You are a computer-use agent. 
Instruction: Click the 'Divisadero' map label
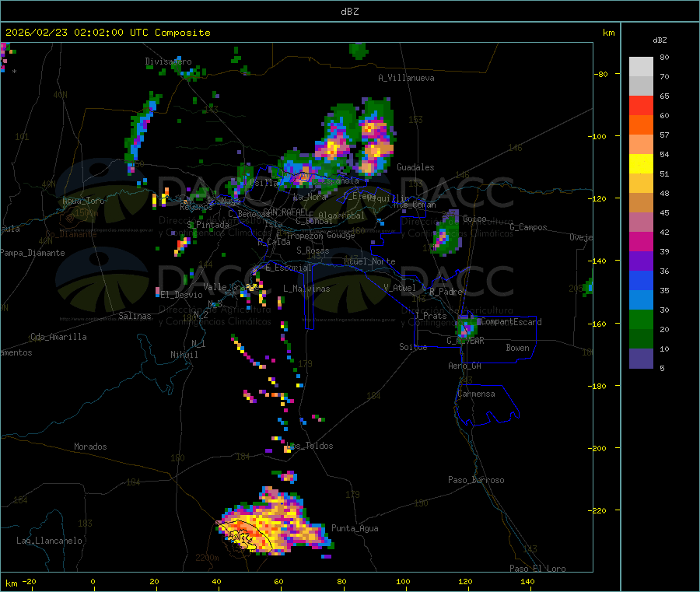click(168, 61)
